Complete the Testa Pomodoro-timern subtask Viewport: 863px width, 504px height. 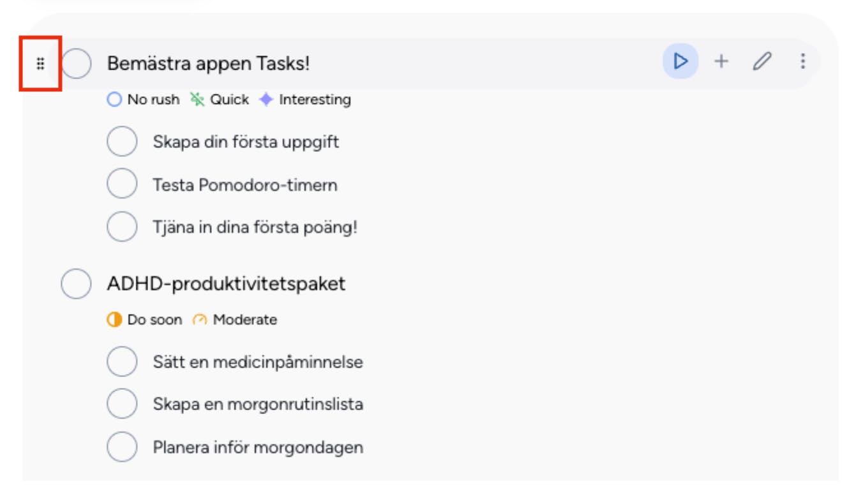(x=122, y=184)
